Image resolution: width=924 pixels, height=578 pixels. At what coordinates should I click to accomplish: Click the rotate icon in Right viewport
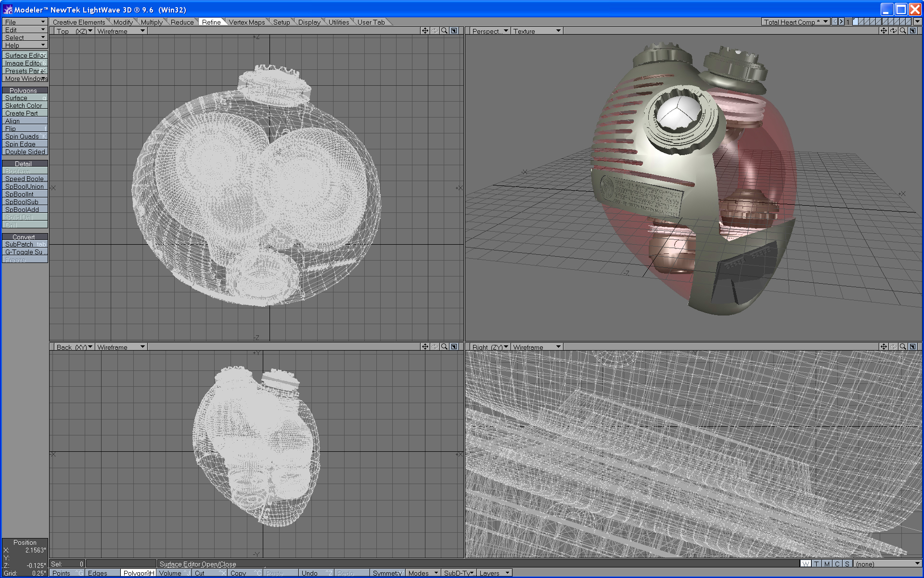click(x=893, y=347)
